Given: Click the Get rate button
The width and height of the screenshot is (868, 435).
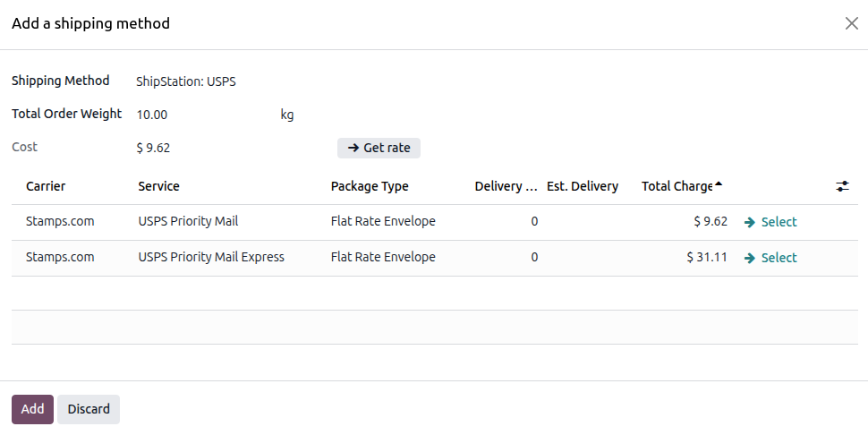Looking at the screenshot, I should (379, 148).
